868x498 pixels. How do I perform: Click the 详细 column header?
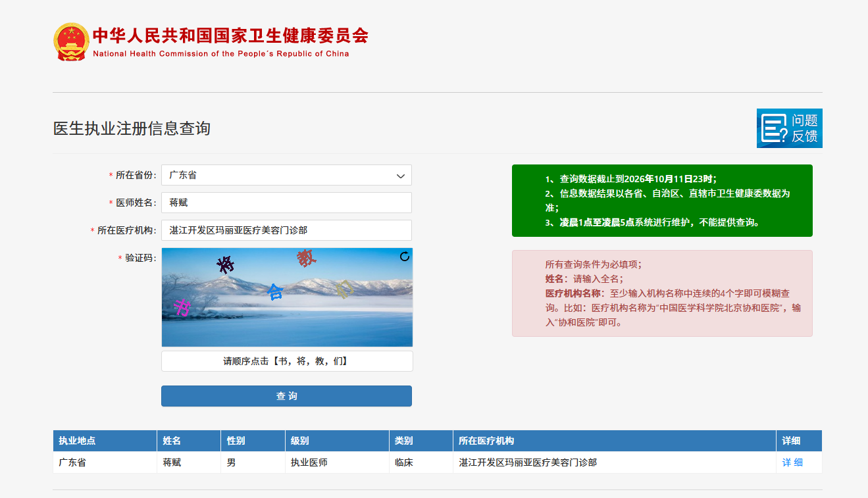coord(799,441)
